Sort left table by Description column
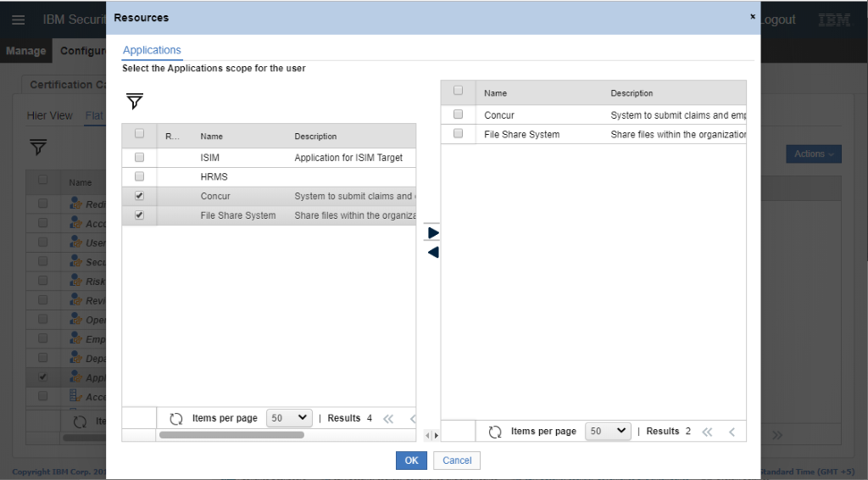 click(x=315, y=137)
